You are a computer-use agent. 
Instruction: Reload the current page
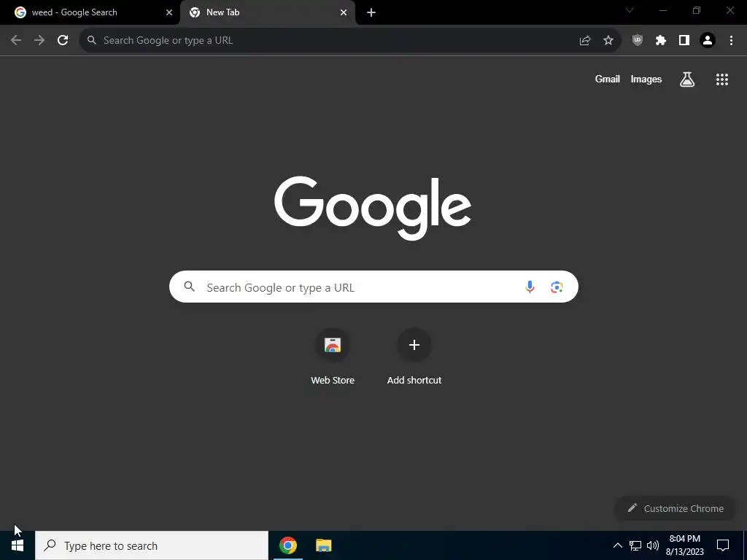pos(63,40)
